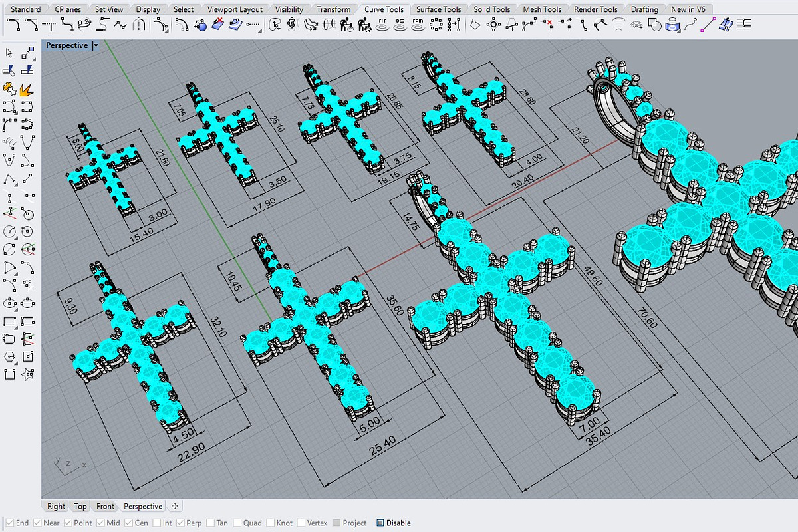Select the Fillet Curves tool
The image size is (798, 532).
pos(13,26)
